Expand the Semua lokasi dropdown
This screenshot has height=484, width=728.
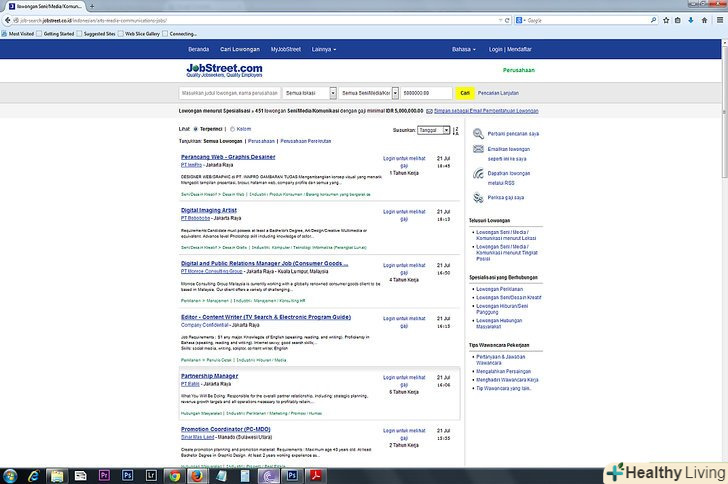pos(302,92)
